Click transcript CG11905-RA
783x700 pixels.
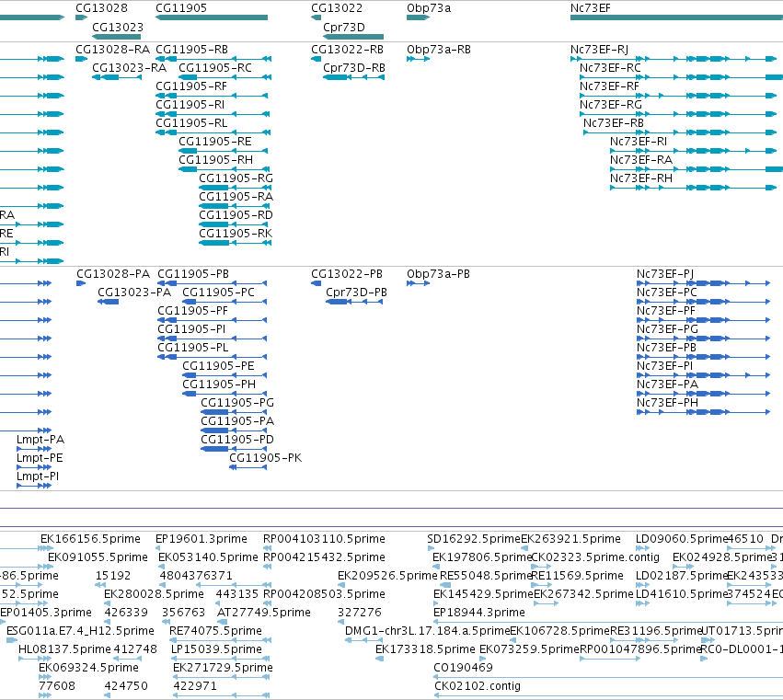point(236,197)
